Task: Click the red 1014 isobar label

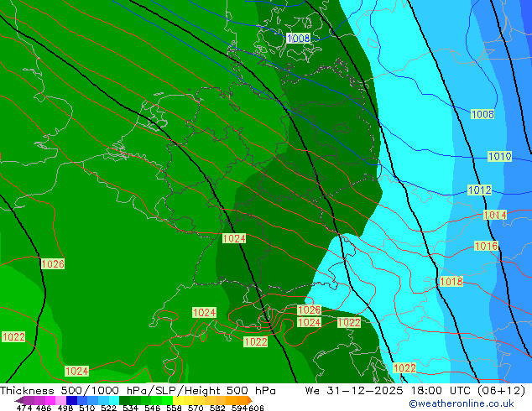Action: coord(495,215)
